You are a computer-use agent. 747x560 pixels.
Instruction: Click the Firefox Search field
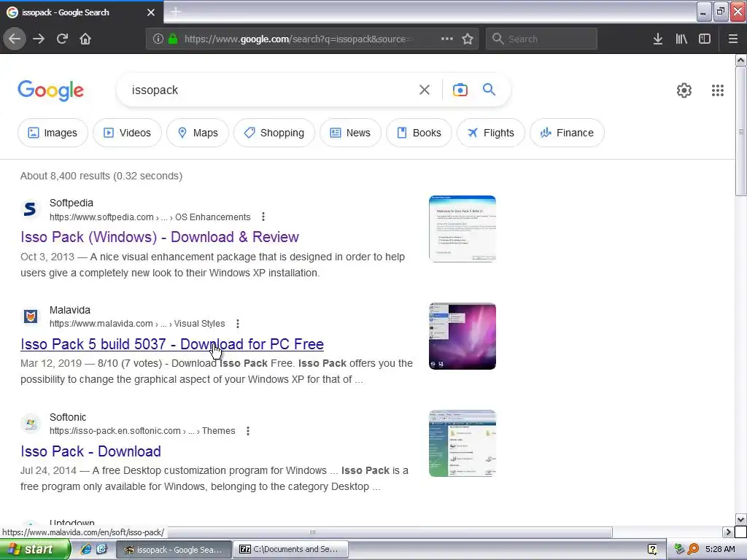click(541, 39)
